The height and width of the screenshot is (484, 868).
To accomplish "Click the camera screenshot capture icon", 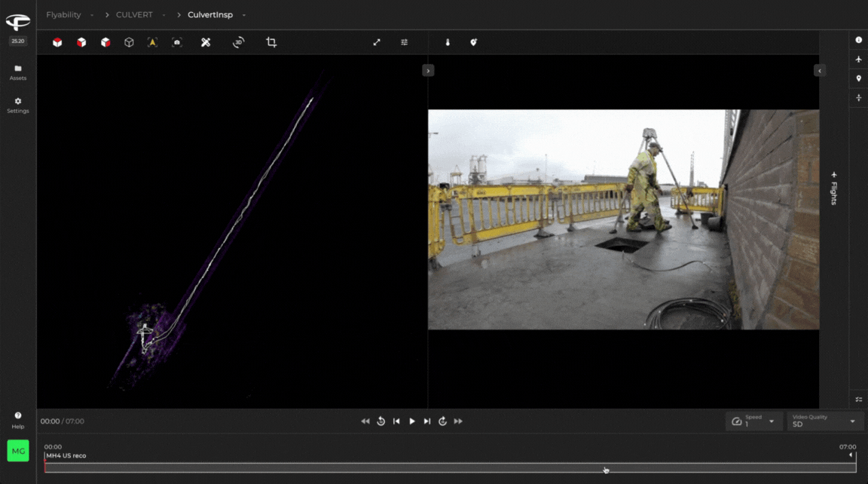I will (177, 42).
